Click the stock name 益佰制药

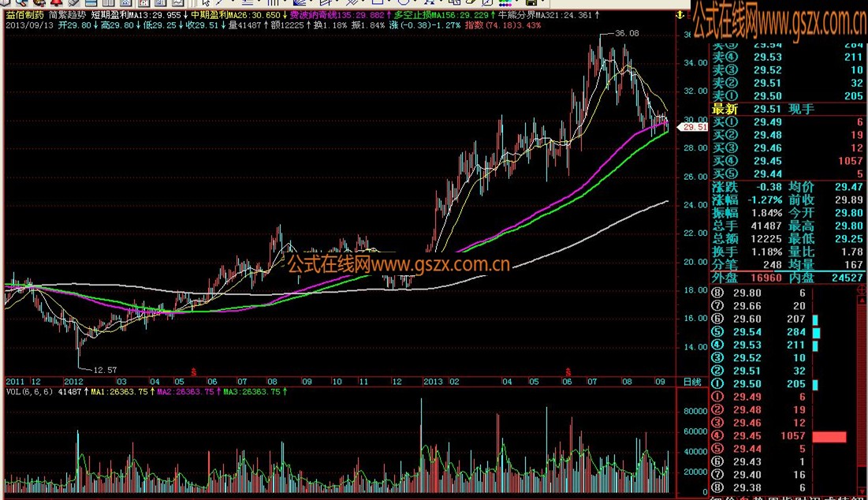[x=25, y=15]
